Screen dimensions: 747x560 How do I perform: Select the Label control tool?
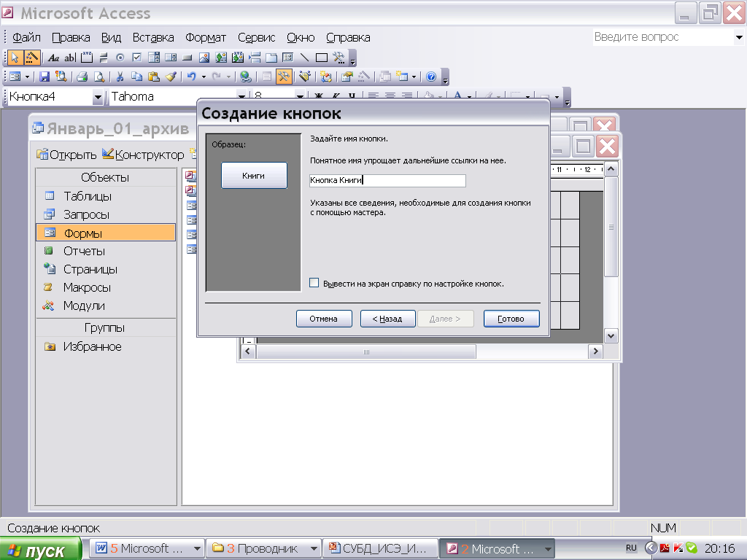[x=53, y=58]
